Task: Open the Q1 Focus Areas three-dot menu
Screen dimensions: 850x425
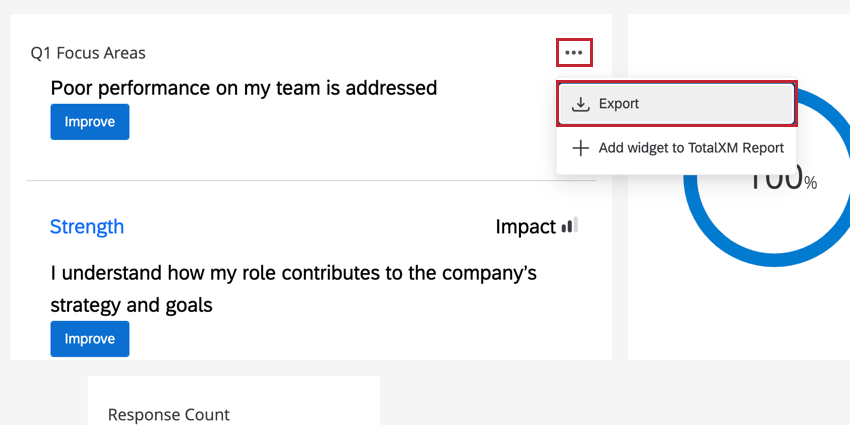Action: pyautogui.click(x=573, y=52)
